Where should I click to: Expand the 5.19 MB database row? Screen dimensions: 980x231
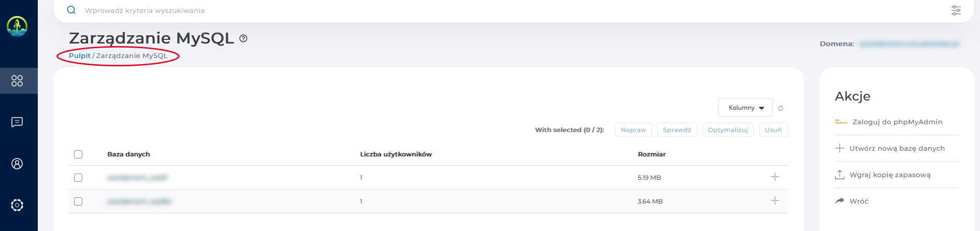point(774,177)
